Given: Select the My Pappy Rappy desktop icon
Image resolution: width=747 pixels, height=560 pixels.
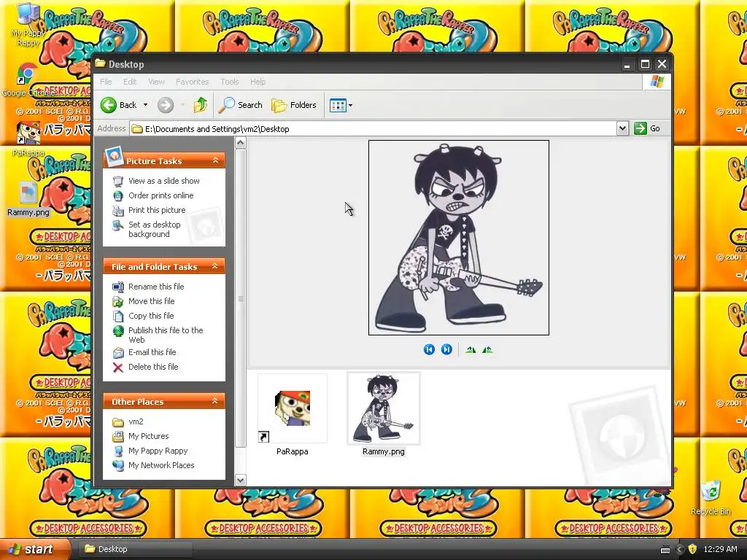Looking at the screenshot, I should tap(28, 24).
